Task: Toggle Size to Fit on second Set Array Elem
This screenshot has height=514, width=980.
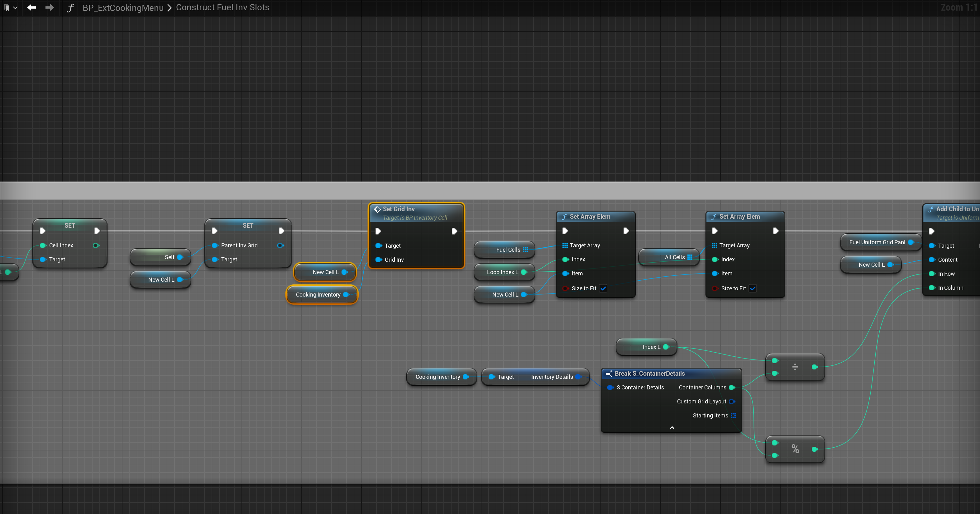Action: 753,288
